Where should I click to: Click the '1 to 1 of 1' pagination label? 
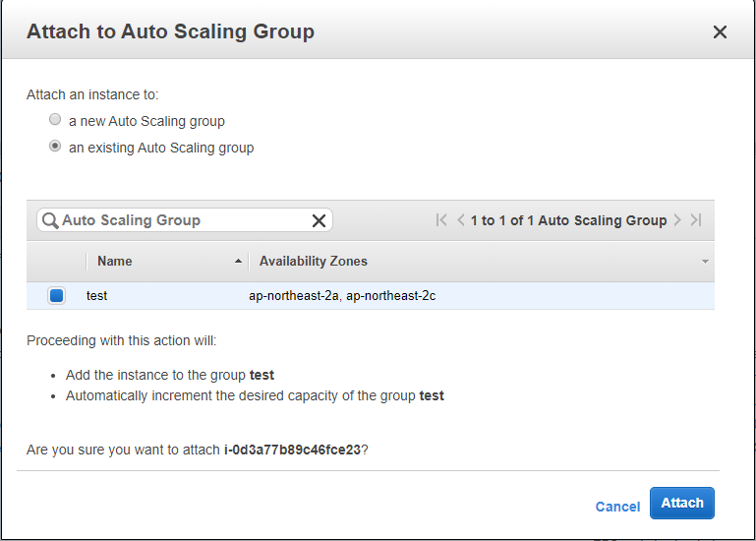click(x=568, y=220)
